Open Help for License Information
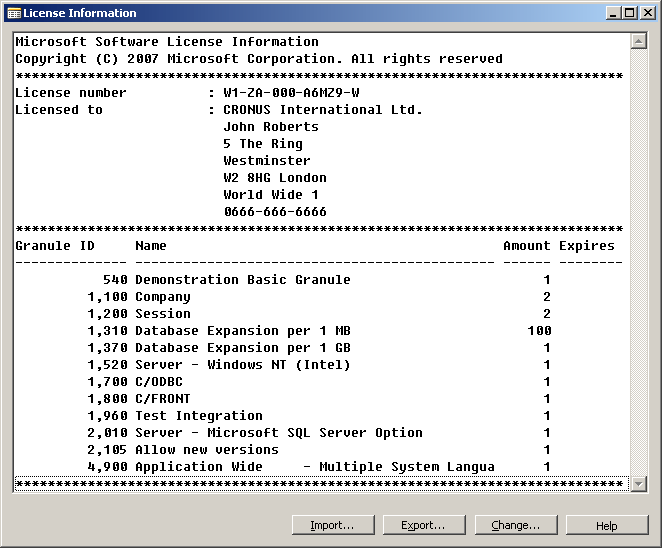 pos(607,525)
